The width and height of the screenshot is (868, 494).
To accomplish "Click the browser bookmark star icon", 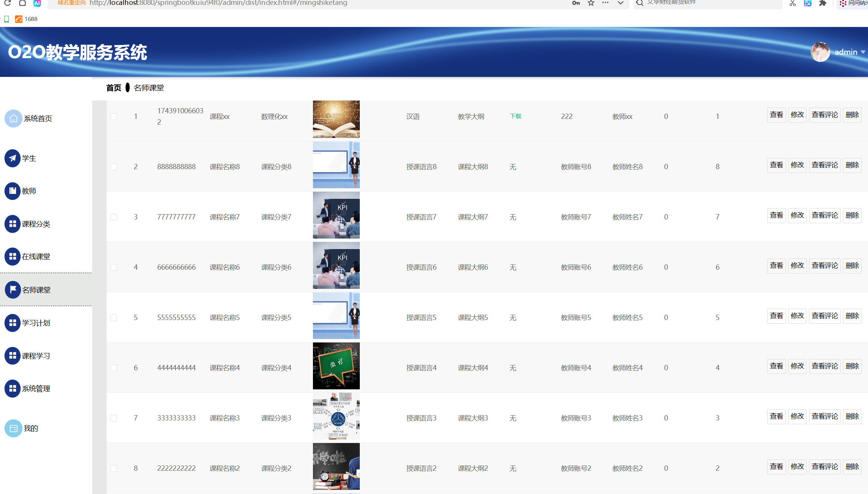I will coord(591,3).
